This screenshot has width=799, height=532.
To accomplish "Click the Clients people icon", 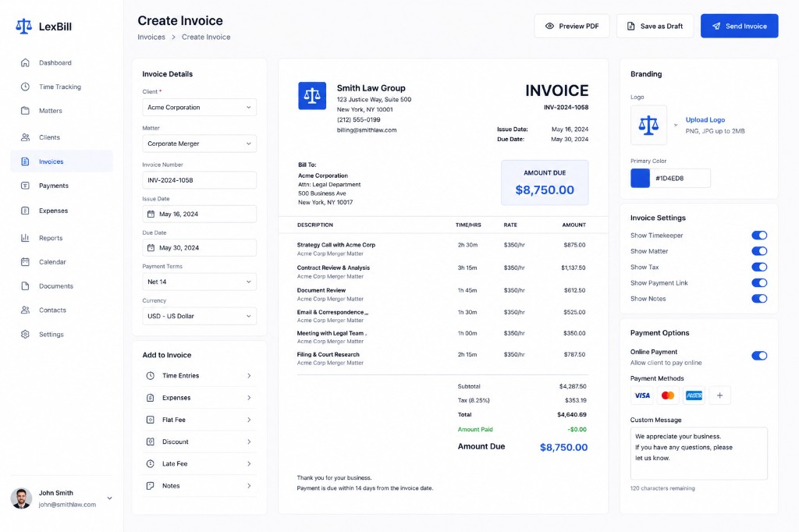I will (x=25, y=137).
